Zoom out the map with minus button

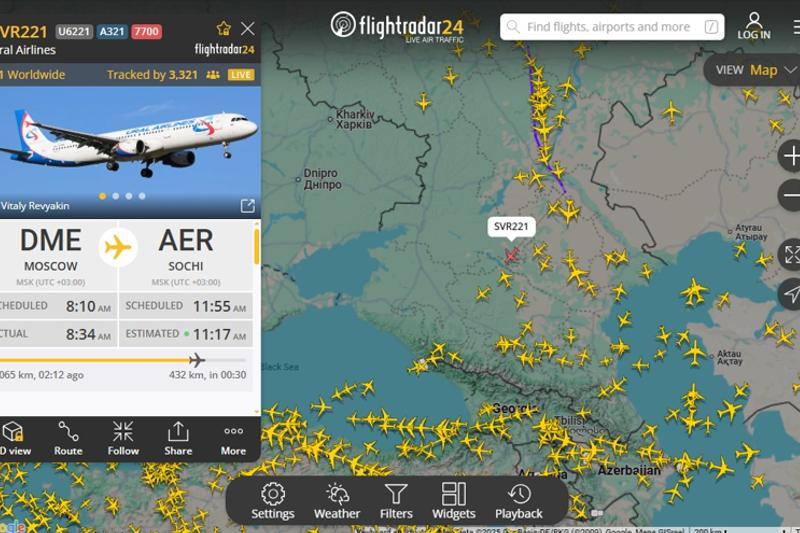[791, 195]
